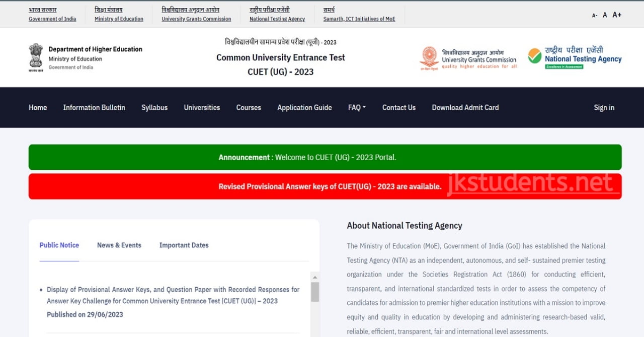The width and height of the screenshot is (644, 337).
Task: Decrease font size with A- button
Action: pyautogui.click(x=595, y=16)
